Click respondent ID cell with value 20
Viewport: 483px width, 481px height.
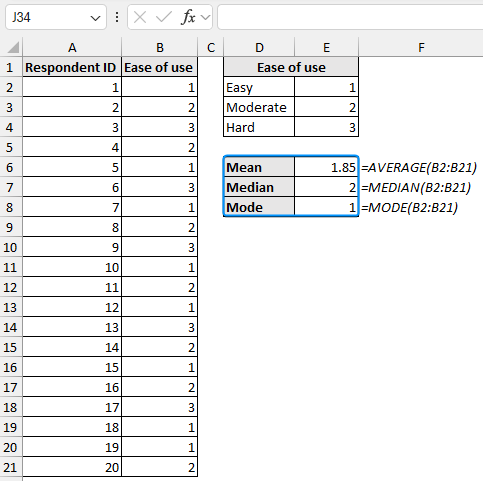[72, 467]
